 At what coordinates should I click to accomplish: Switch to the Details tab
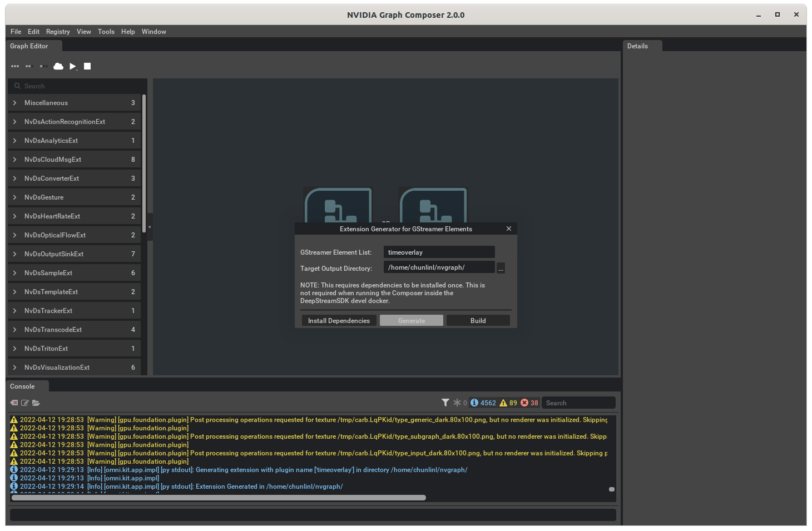pyautogui.click(x=637, y=46)
